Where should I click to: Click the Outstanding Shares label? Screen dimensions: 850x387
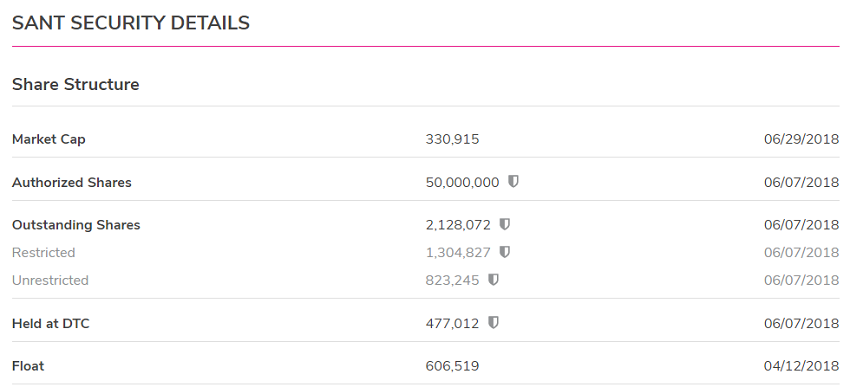point(76,225)
